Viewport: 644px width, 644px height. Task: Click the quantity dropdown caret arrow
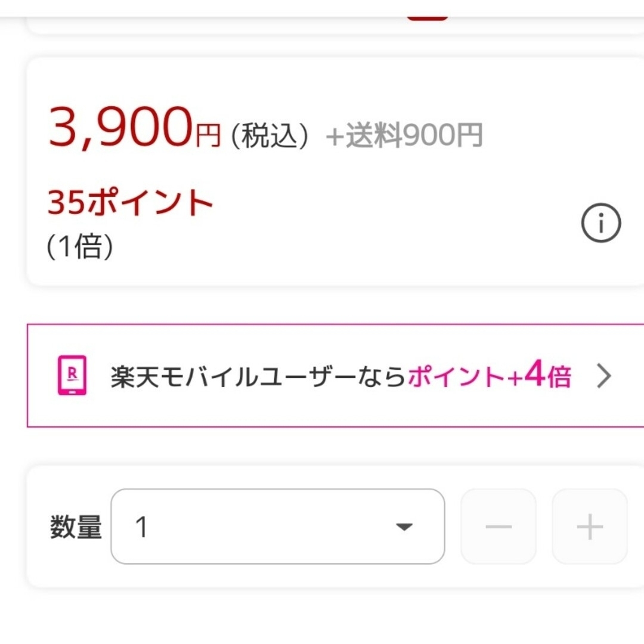tap(404, 527)
